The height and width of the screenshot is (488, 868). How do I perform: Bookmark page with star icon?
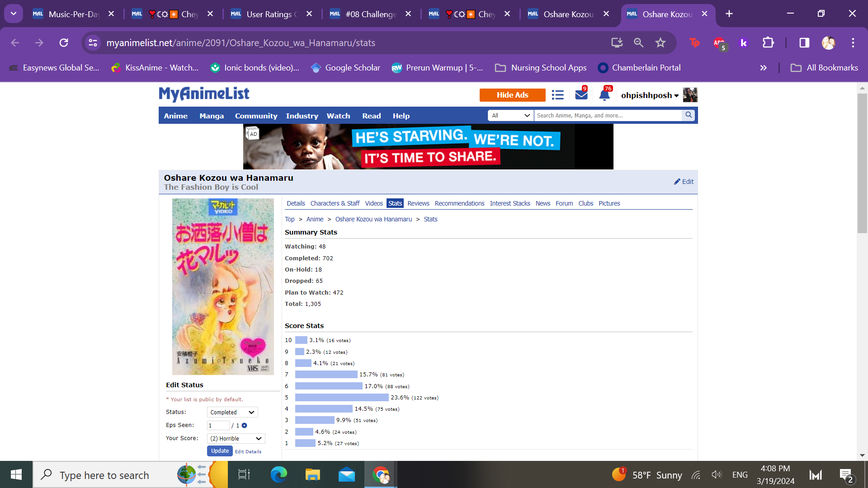click(x=660, y=43)
